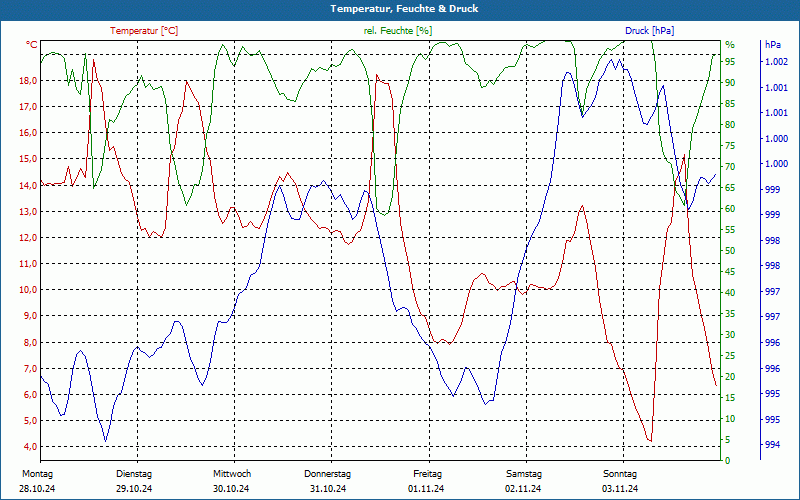Click the green 40 humidity axis value
Screen dimensions: 800x500
tap(730, 293)
